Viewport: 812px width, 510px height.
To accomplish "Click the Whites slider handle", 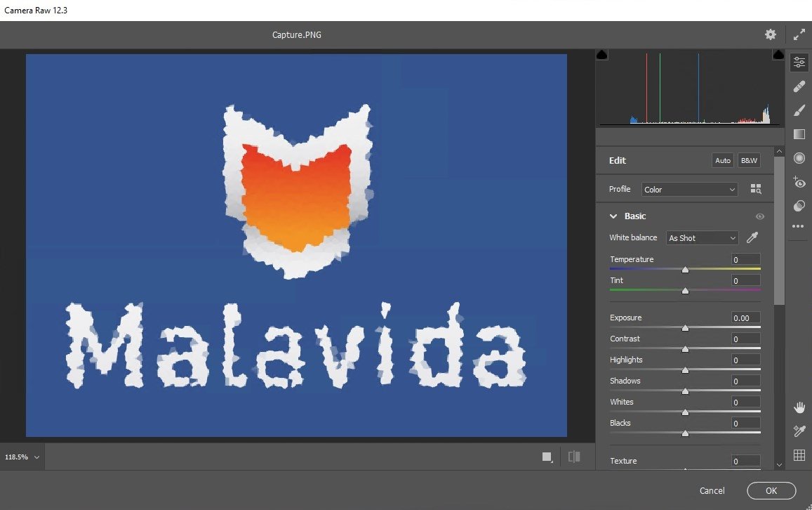I will click(685, 412).
